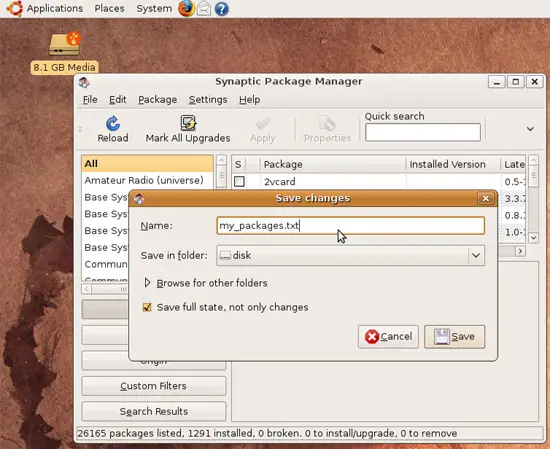Toggle Save full state checkbox

click(147, 307)
